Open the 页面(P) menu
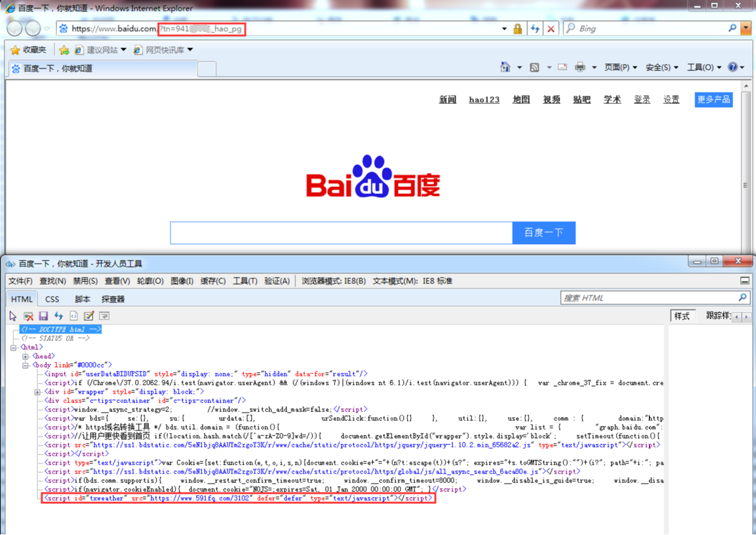This screenshot has height=535, width=756. [621, 68]
